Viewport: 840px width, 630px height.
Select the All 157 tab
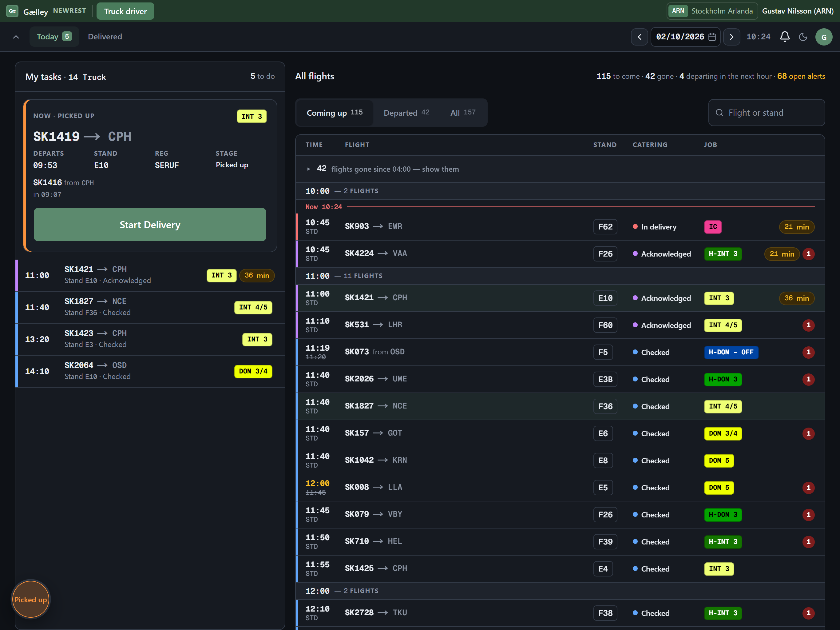(463, 113)
